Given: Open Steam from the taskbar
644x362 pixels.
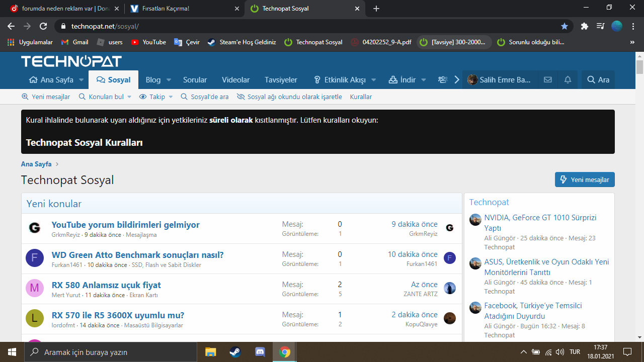Looking at the screenshot, I should click(x=235, y=352).
